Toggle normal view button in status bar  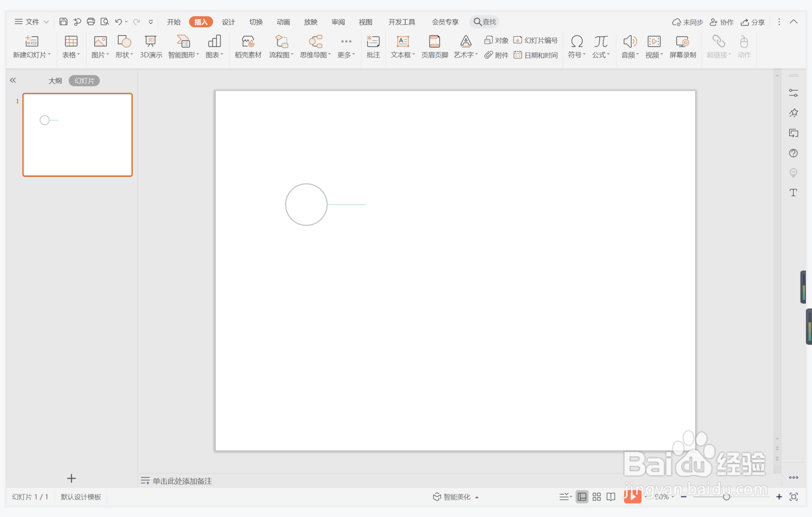tap(582, 497)
